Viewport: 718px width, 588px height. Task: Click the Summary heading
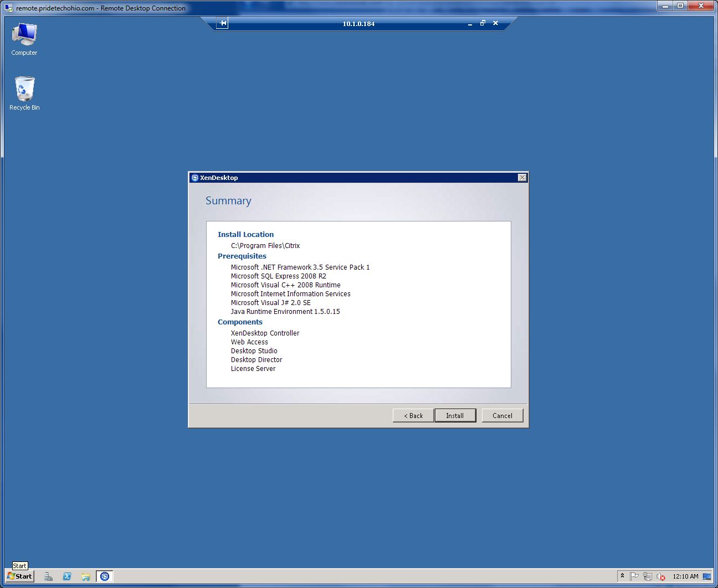pyautogui.click(x=228, y=201)
